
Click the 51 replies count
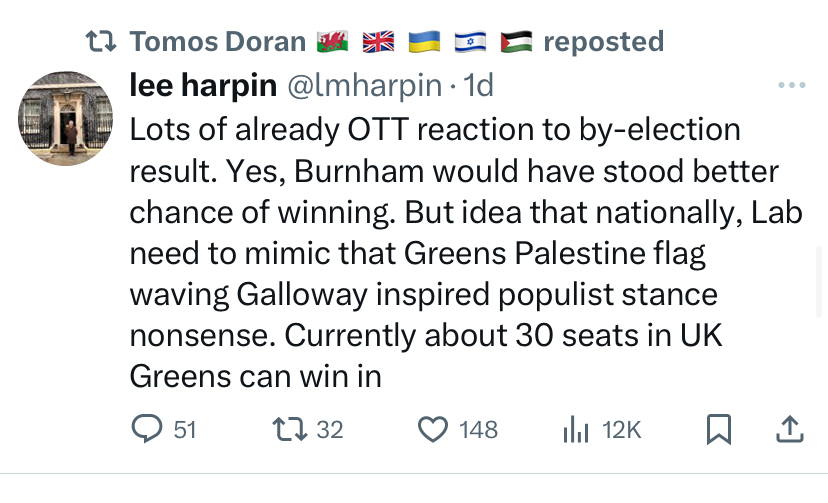[x=185, y=430]
